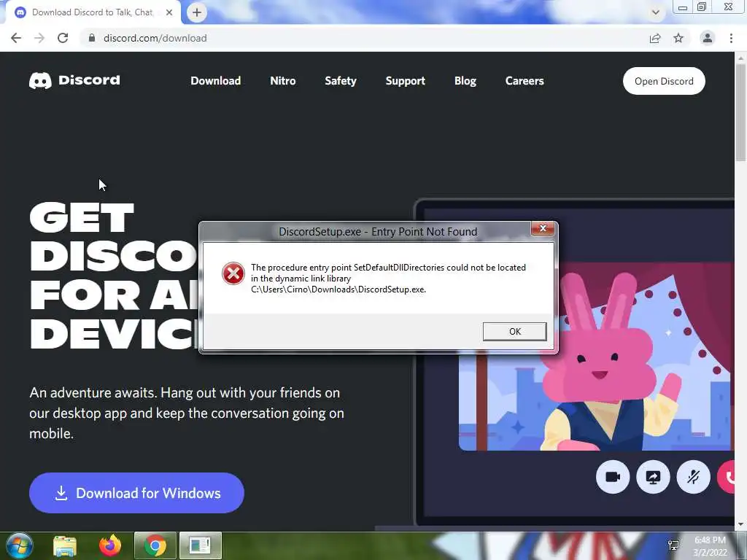747x560 pixels.
Task: Open the Support nav item
Action: click(x=406, y=81)
